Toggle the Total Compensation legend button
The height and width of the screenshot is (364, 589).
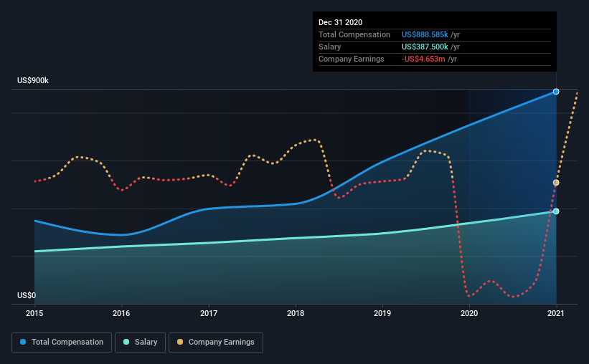62,343
